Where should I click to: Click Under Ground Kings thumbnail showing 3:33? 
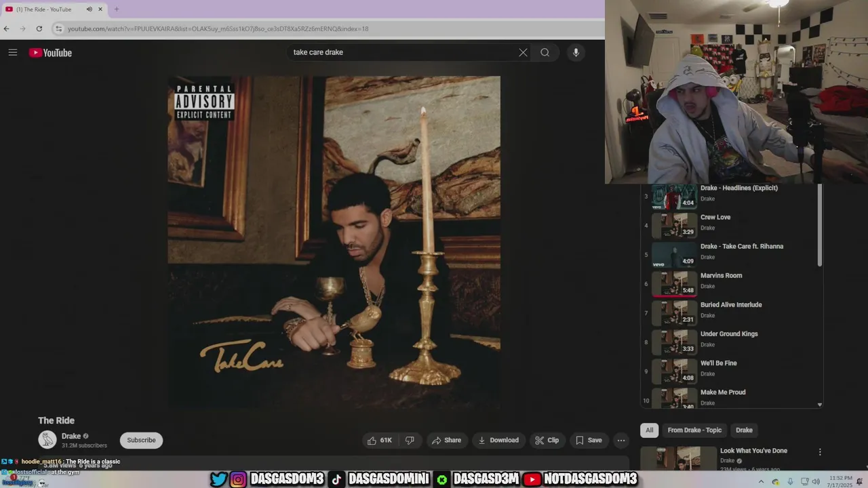(675, 342)
